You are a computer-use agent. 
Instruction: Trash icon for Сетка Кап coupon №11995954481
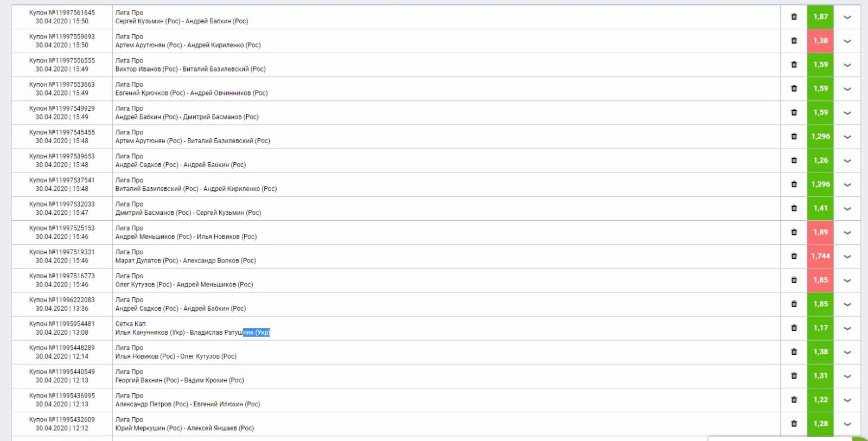(x=794, y=328)
